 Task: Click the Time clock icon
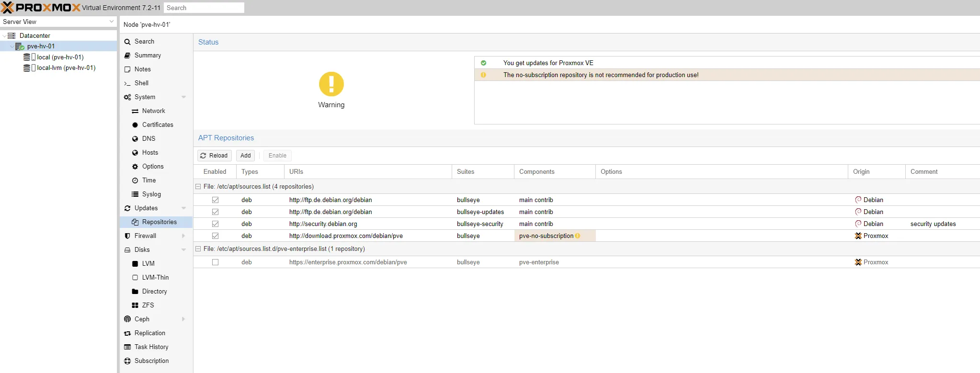point(135,181)
